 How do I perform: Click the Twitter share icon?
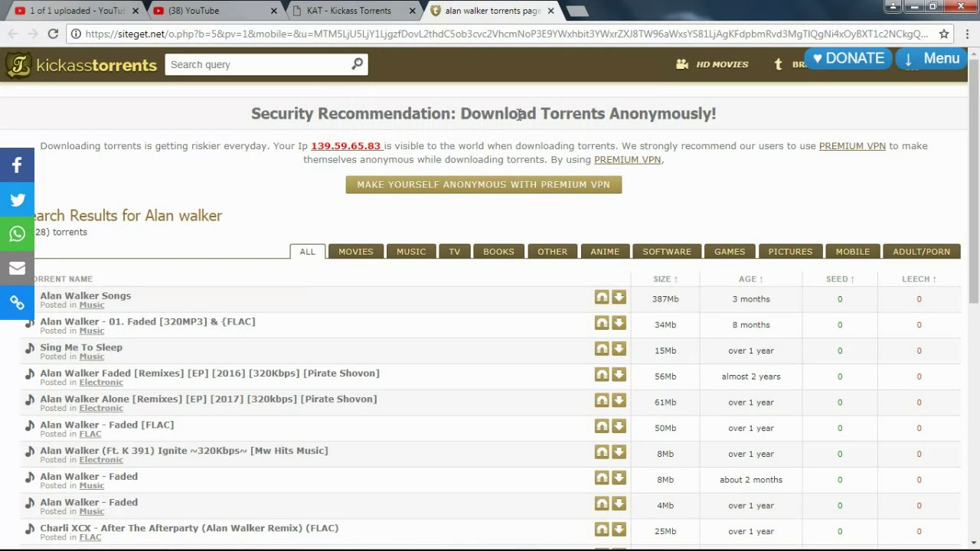[x=17, y=200]
